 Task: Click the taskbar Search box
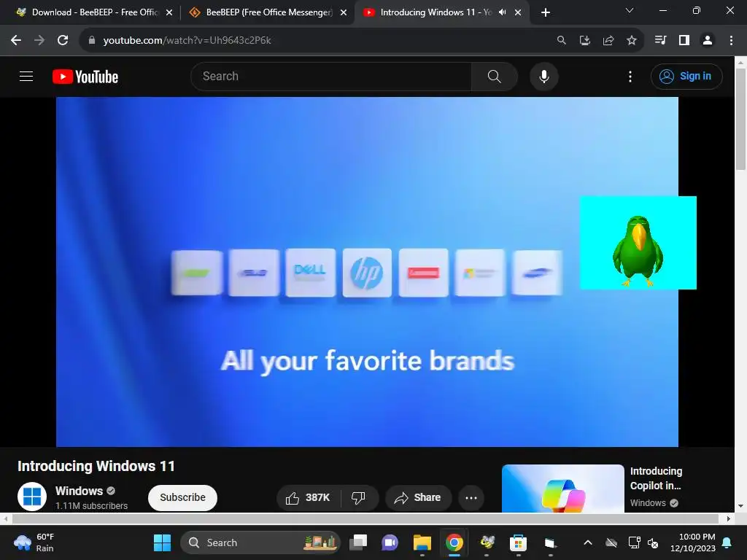click(x=260, y=542)
